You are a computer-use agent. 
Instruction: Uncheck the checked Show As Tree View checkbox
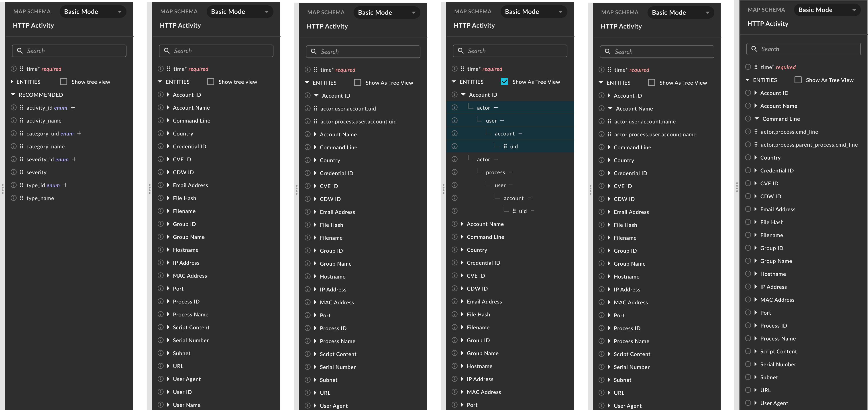[504, 82]
